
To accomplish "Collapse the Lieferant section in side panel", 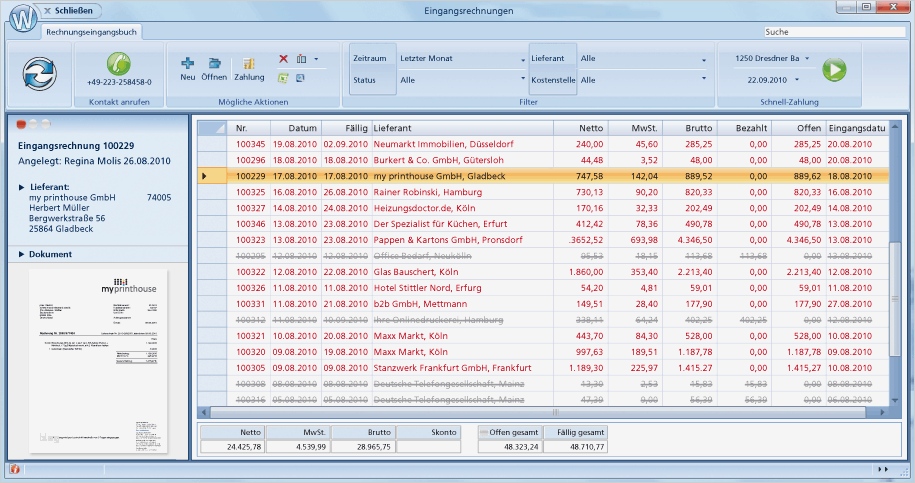I will 23,187.
